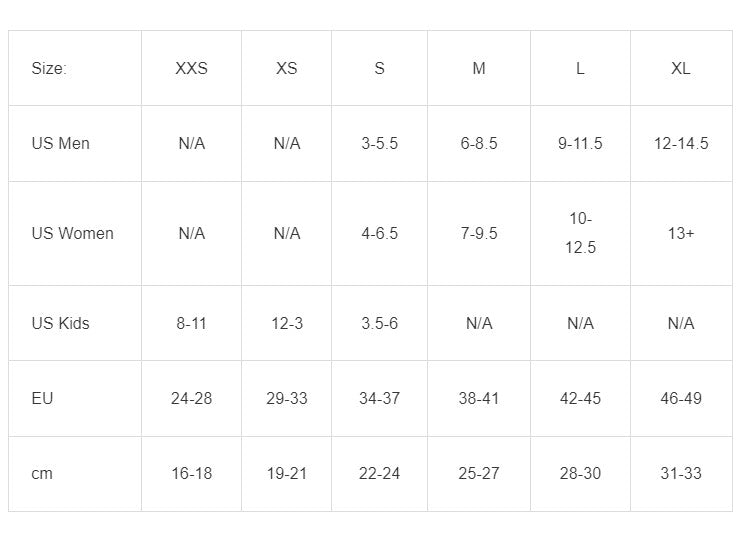
Task: Click the 34-37 EU size cell
Action: (x=380, y=398)
